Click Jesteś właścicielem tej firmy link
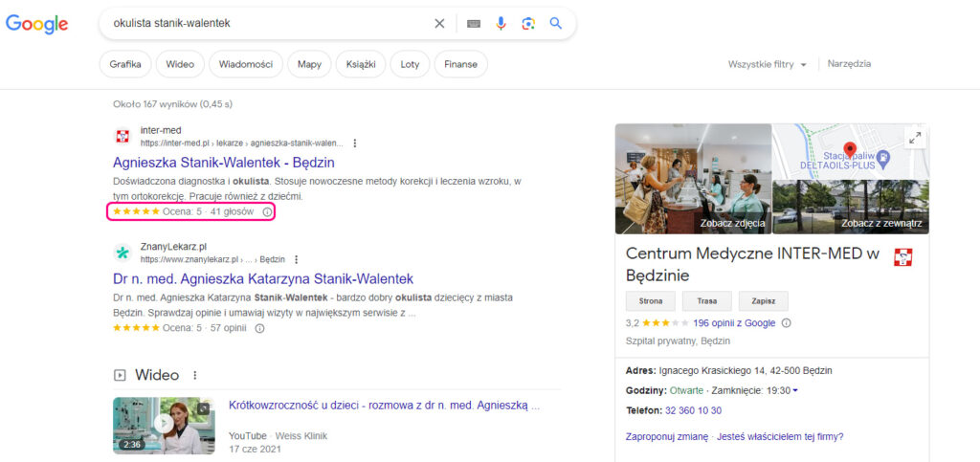 pos(781,436)
